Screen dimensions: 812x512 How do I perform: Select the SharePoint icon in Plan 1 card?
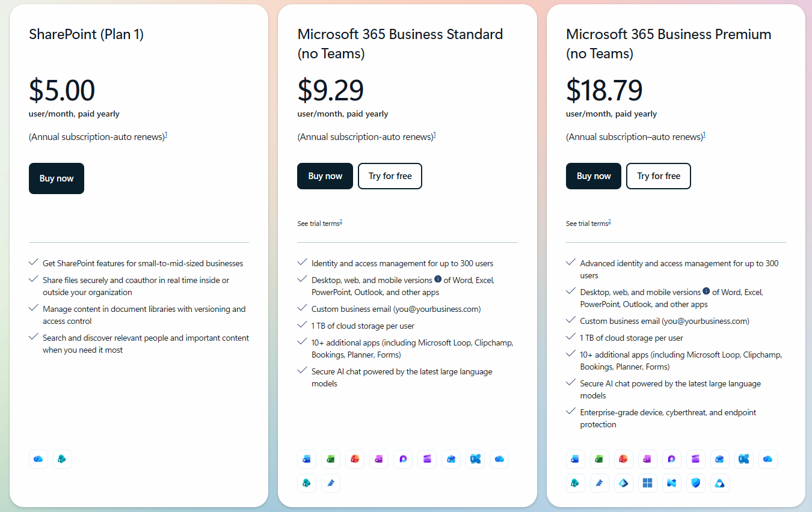click(62, 459)
